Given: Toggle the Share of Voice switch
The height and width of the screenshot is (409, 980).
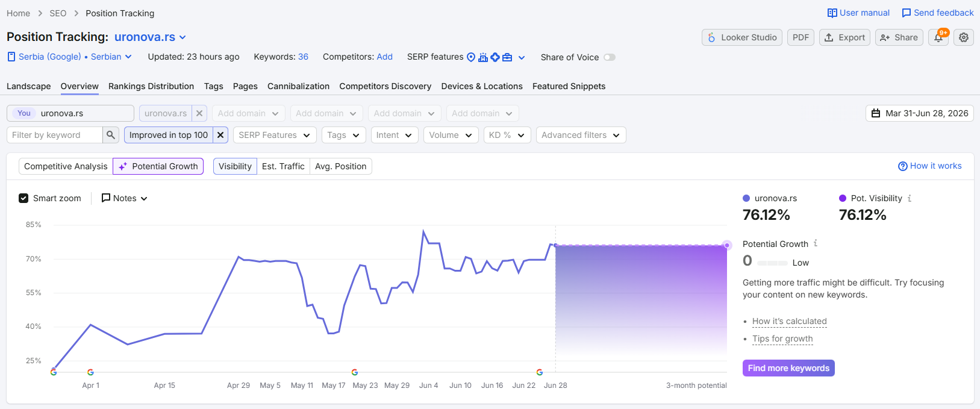Looking at the screenshot, I should pos(610,57).
